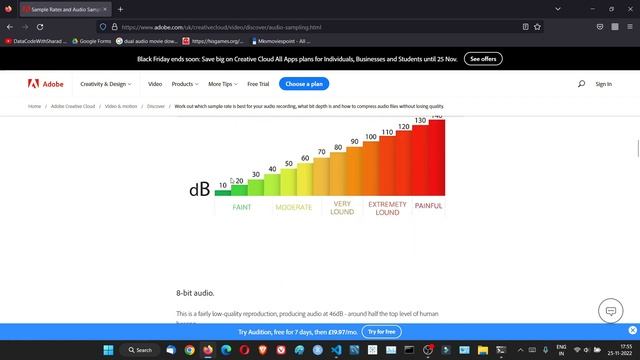Open Firefox from taskbar
Screen dimensions: 640x360
208,350
